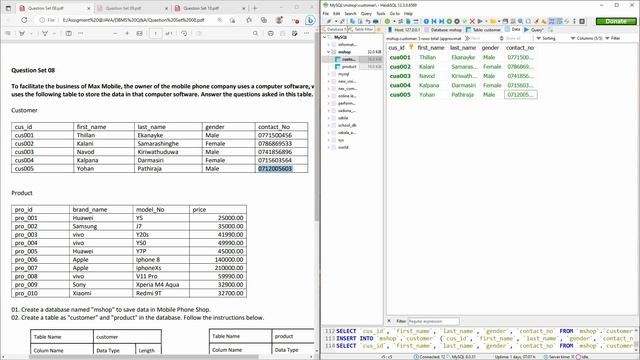
Task: Select cell Kalpana in data grid
Action: click(x=429, y=85)
